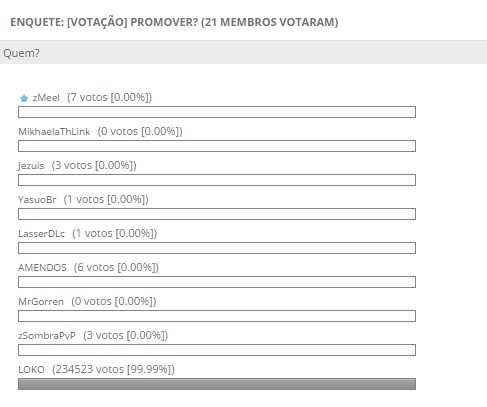
Task: Select the LOKO poll option
Action: (x=31, y=370)
